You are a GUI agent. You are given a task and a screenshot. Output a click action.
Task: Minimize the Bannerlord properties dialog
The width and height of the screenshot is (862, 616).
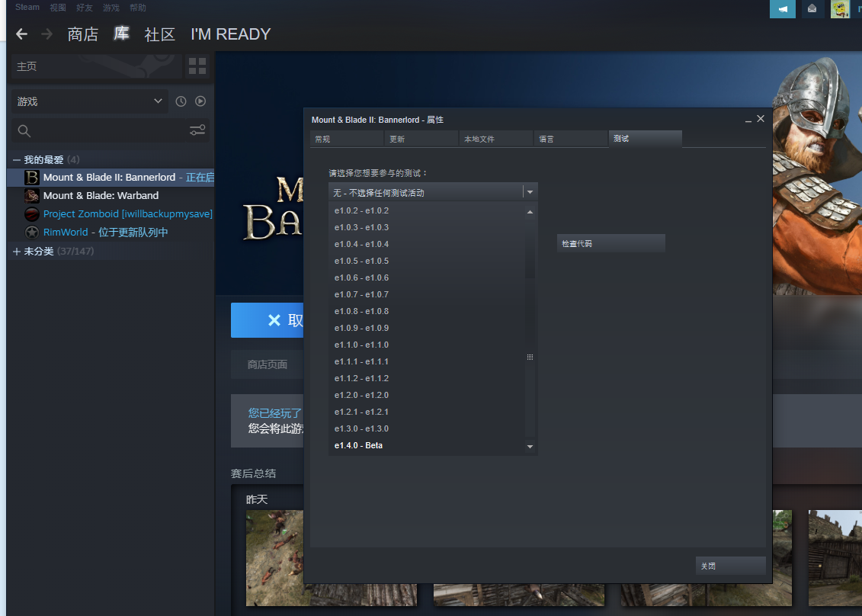point(748,120)
